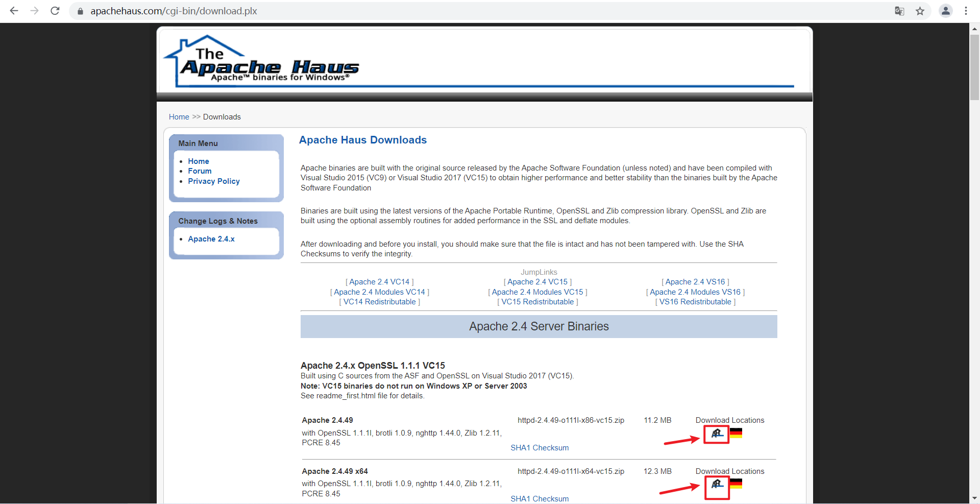The height and width of the screenshot is (504, 980).
Task: Click Apache Haus Downloads heading
Action: click(363, 140)
